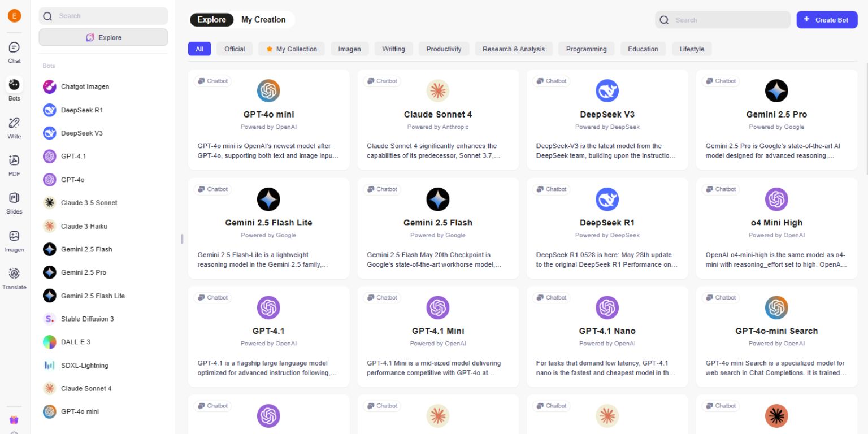The height and width of the screenshot is (434, 868).
Task: Filter bots by Lifestyle category
Action: 692,49
